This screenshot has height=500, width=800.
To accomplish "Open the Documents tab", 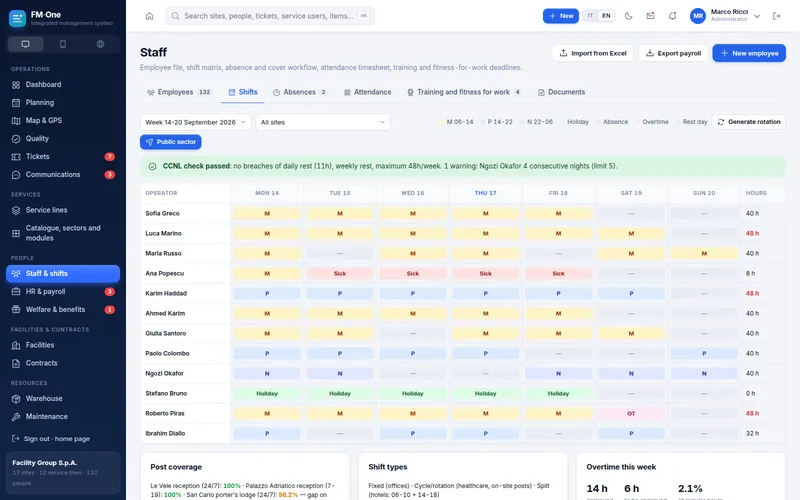I will pyautogui.click(x=562, y=92).
